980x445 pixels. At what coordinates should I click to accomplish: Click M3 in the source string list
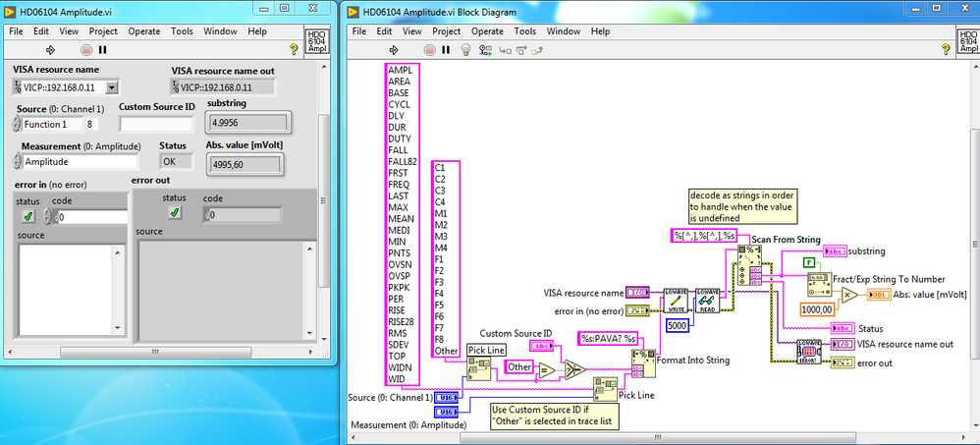pyautogui.click(x=440, y=236)
